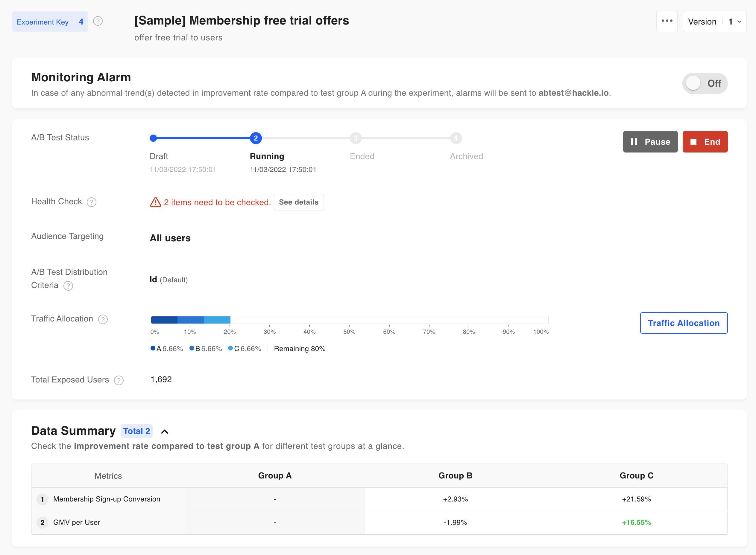
Task: Click help icon next to Experiment Key
Action: (x=98, y=22)
